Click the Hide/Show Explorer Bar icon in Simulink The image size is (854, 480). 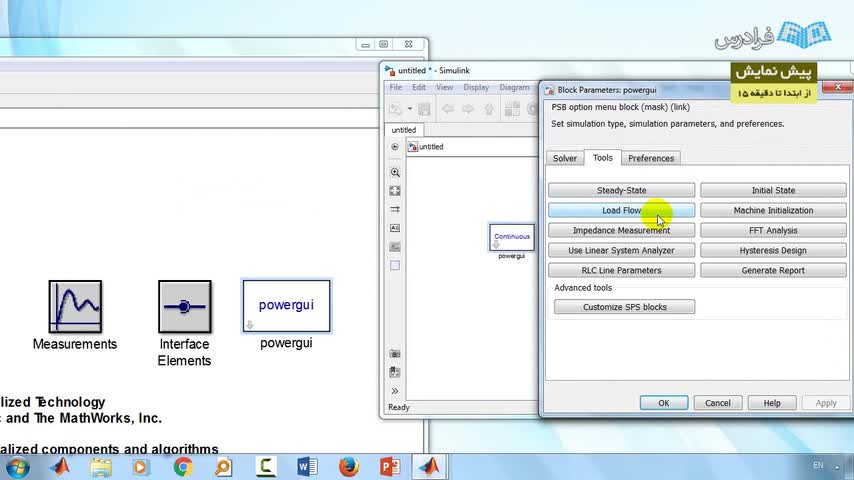click(395, 147)
